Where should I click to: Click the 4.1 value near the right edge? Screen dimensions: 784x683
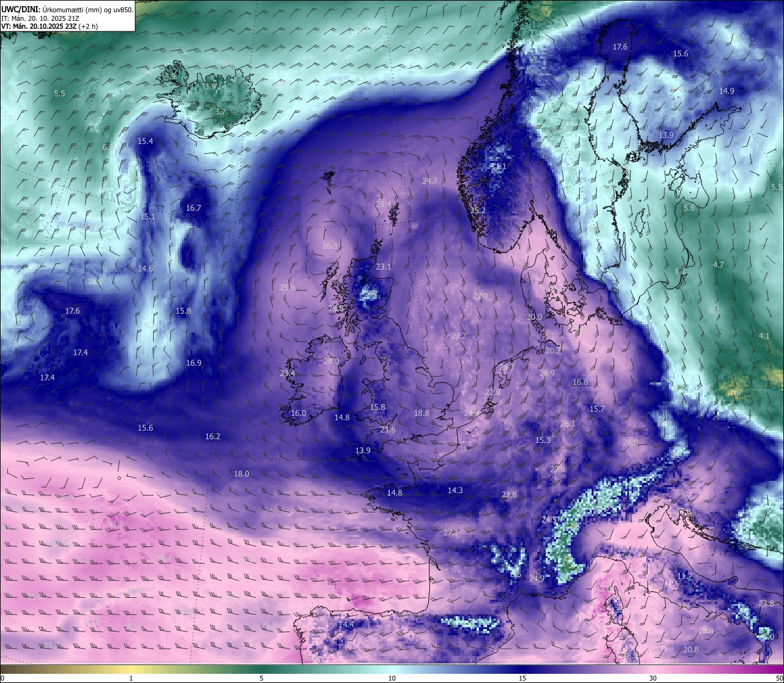[764, 336]
